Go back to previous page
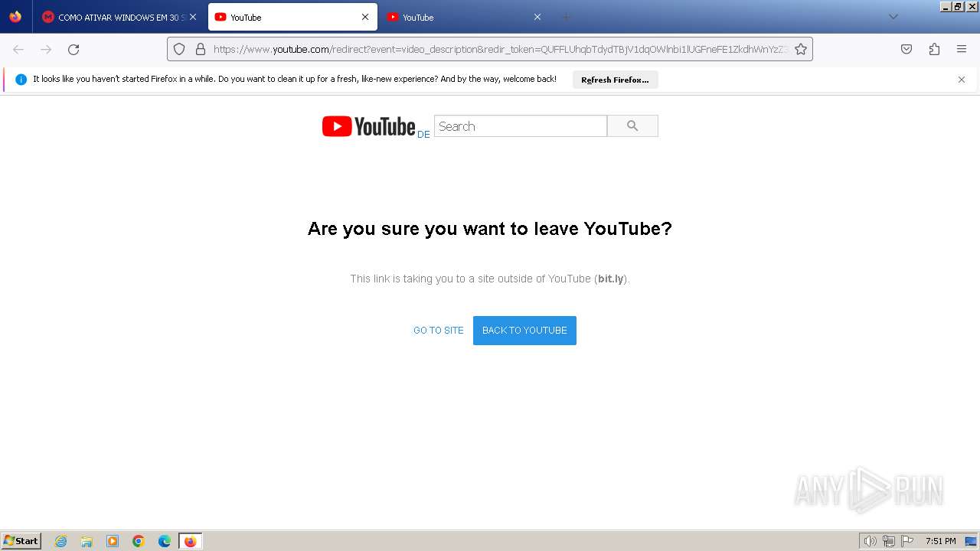The height and width of the screenshot is (551, 980). click(18, 49)
